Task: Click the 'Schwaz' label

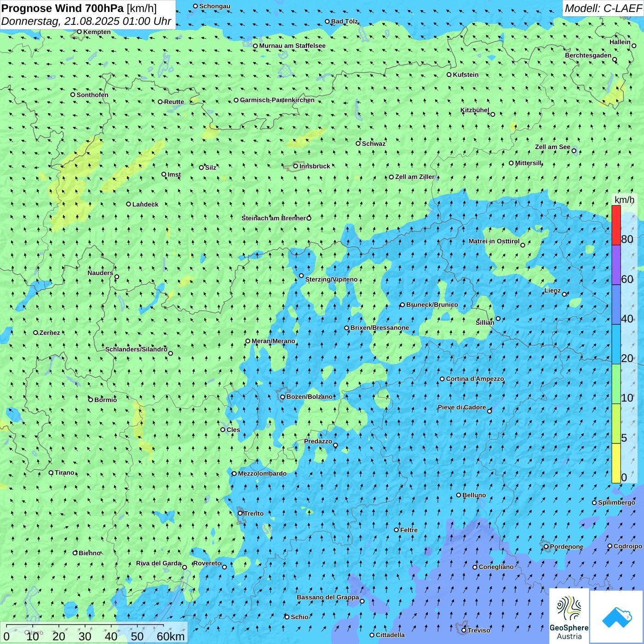Action: tap(374, 144)
